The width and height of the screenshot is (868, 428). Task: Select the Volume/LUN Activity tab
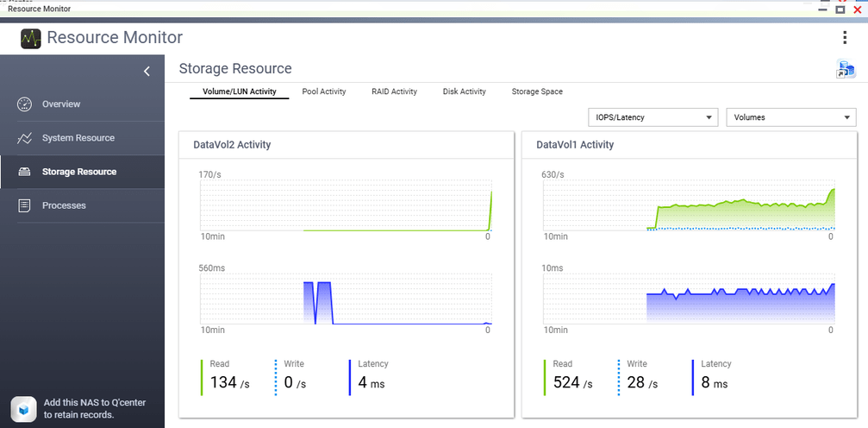[239, 91]
